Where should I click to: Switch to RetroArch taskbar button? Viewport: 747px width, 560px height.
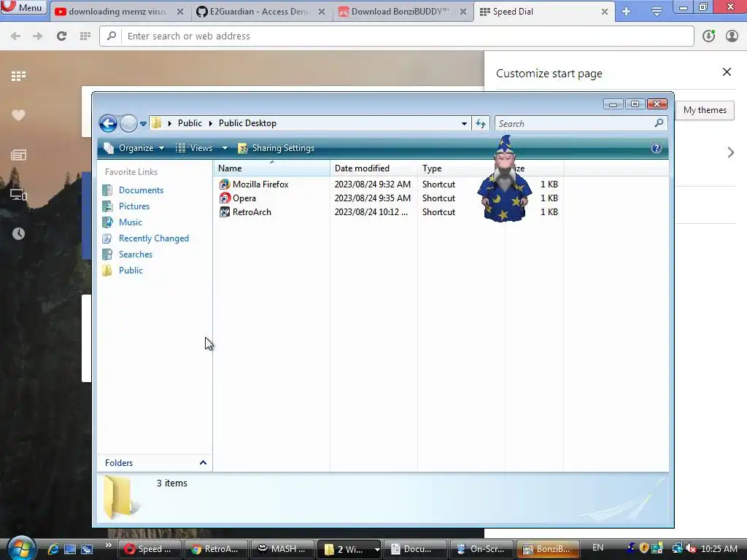(216, 549)
